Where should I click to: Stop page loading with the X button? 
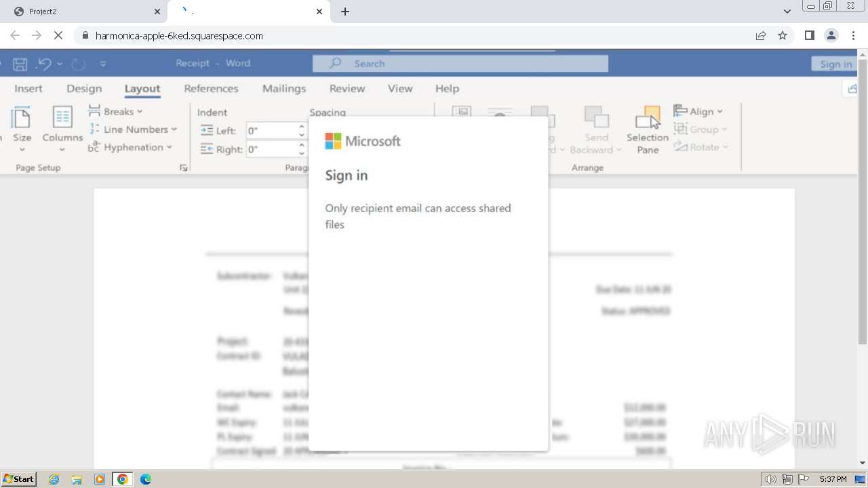coord(58,35)
